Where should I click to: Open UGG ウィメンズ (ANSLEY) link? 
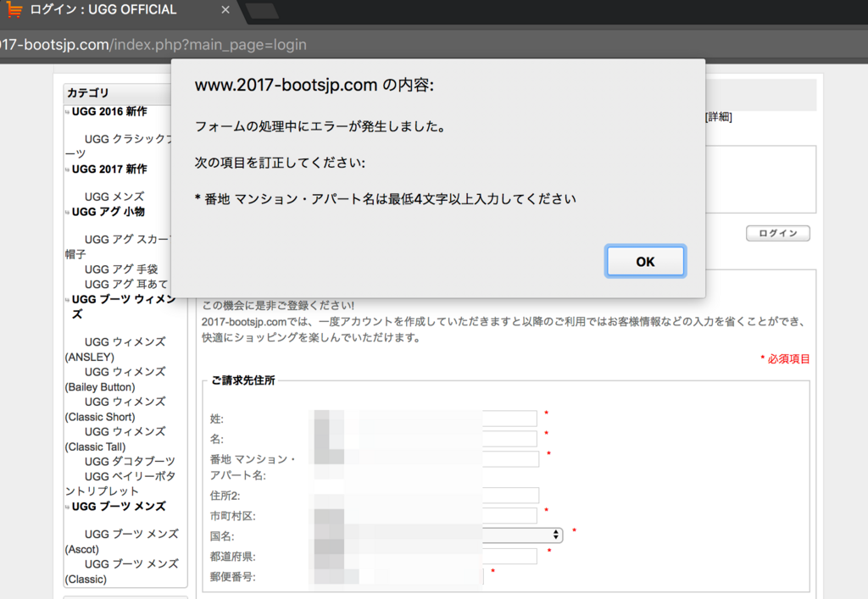[x=115, y=349]
